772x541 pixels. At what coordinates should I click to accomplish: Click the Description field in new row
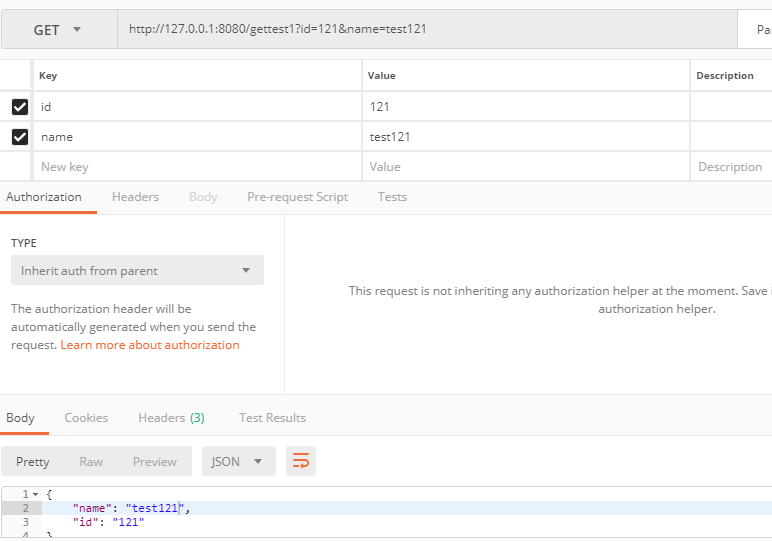pos(731,167)
